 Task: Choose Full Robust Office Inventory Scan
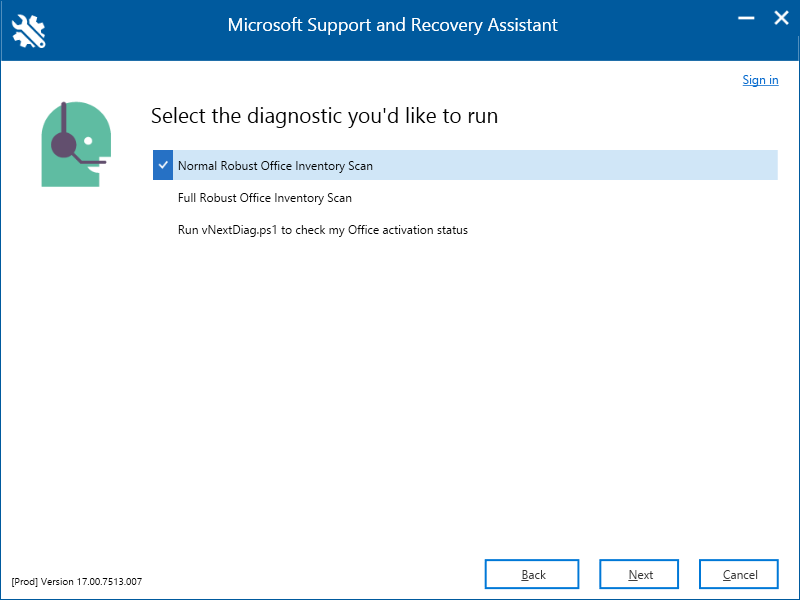(x=264, y=198)
